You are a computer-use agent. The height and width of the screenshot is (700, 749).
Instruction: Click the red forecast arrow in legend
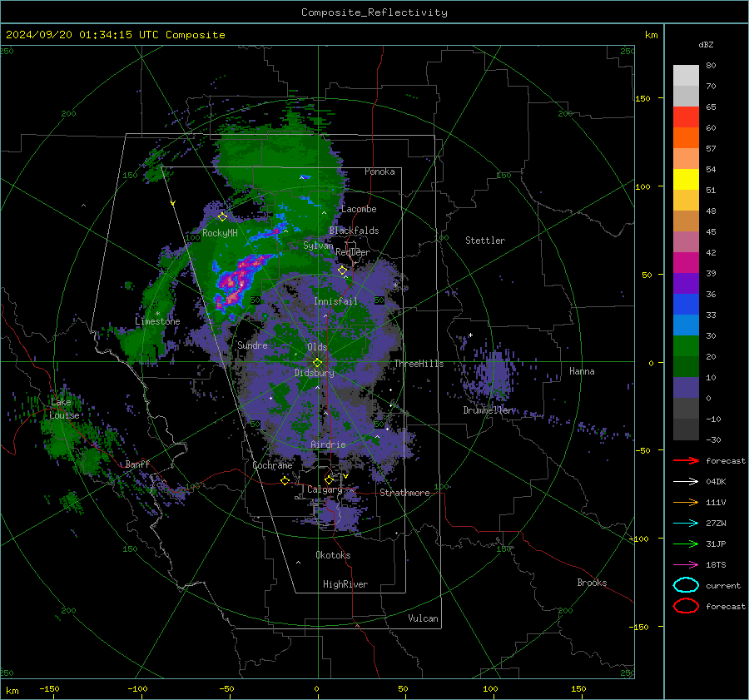tap(686, 460)
